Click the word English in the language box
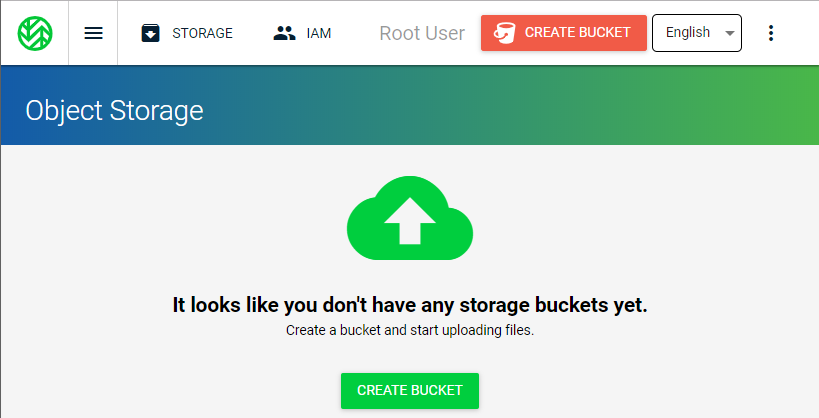The width and height of the screenshot is (819, 418). click(x=687, y=32)
